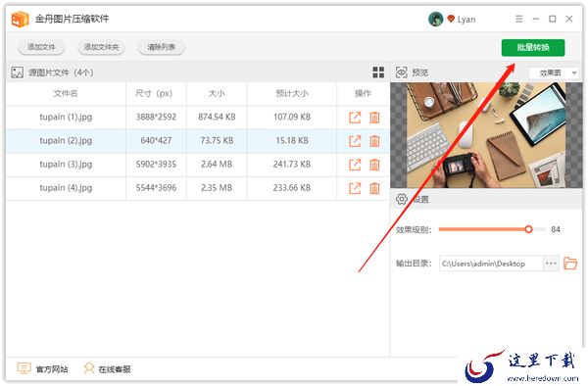The width and height of the screenshot is (588, 386).
Task: Click the 尺寸 (px) column header
Action: point(154,93)
